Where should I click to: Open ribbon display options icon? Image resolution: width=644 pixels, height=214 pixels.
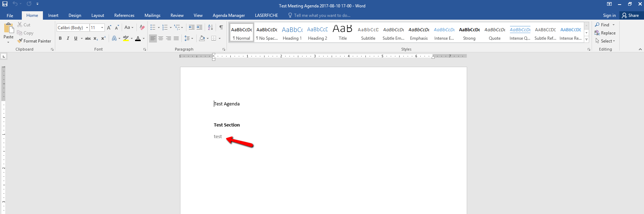click(609, 4)
